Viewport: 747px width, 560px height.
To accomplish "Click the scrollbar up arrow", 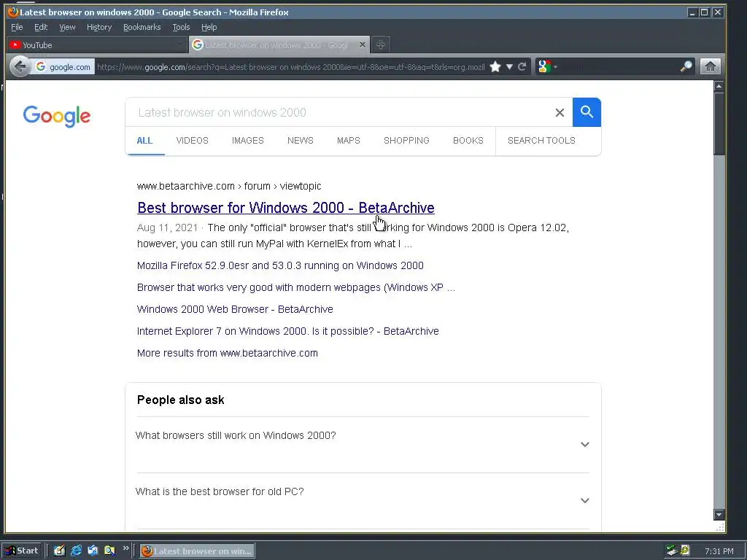I will tap(719, 86).
